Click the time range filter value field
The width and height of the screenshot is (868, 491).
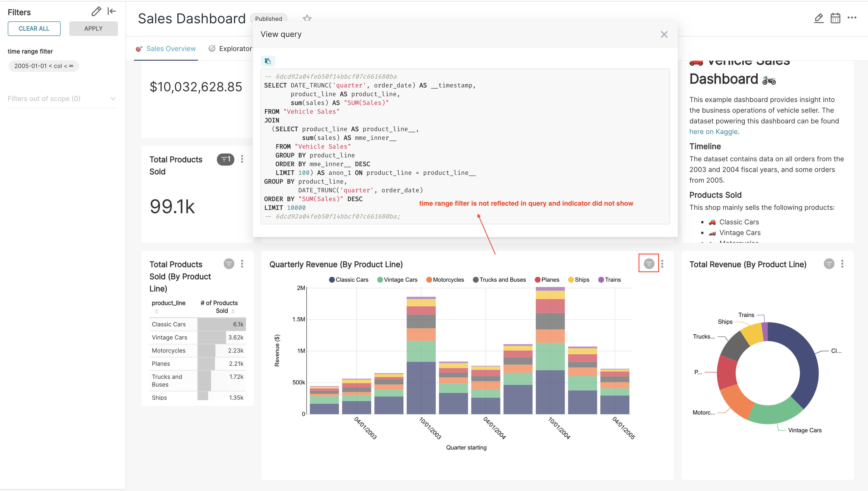pyautogui.click(x=43, y=66)
